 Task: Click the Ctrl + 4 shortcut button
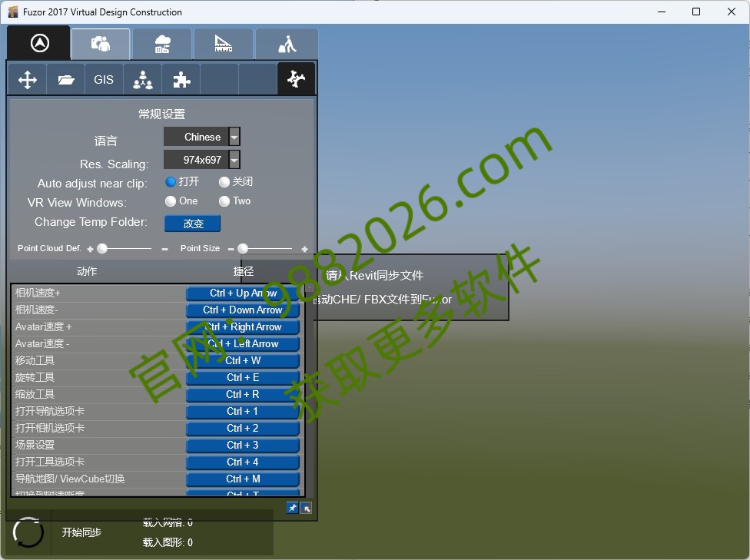(243, 462)
